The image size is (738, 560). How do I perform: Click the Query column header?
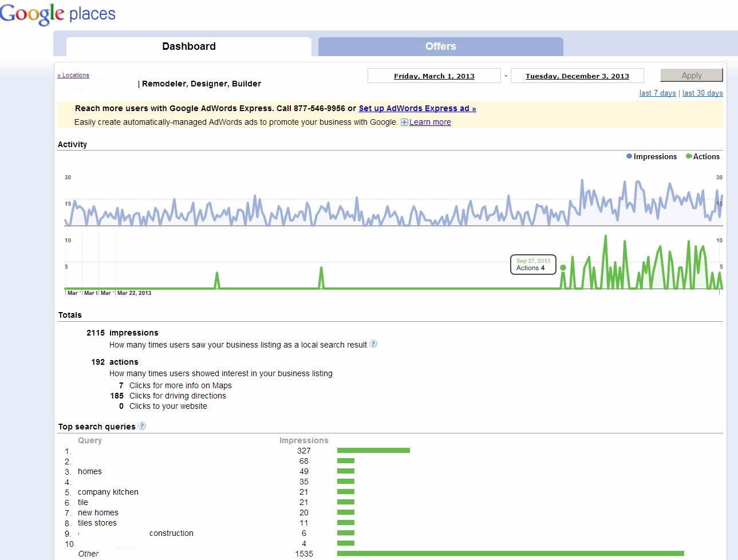click(x=90, y=440)
